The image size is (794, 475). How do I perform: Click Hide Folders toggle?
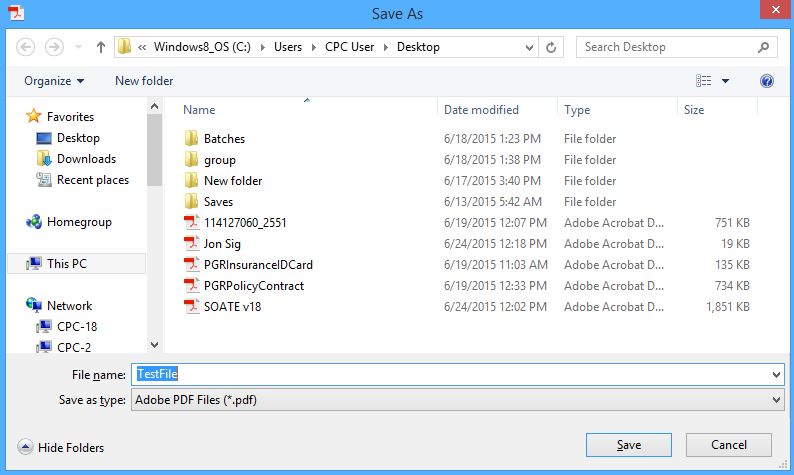pos(61,447)
